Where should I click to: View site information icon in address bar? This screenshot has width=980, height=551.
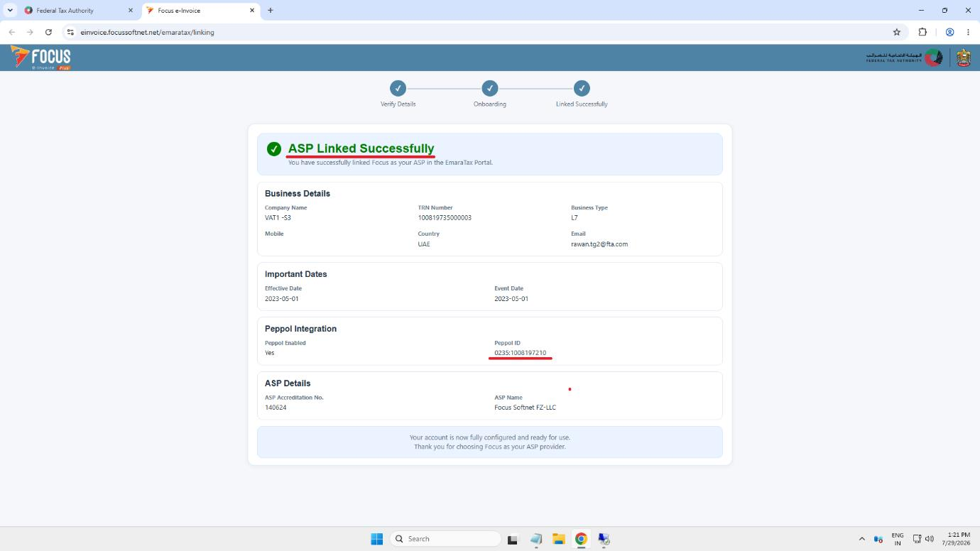70,32
